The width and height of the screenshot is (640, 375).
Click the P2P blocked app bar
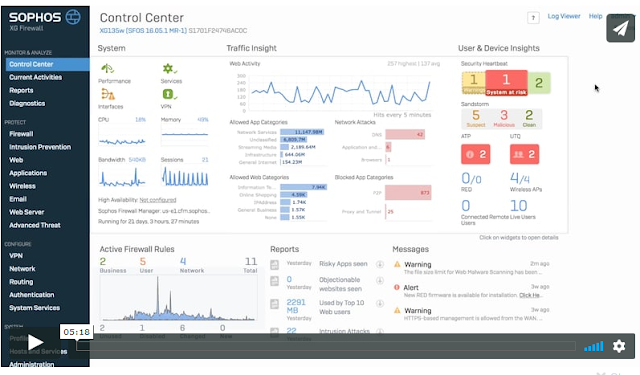(408, 193)
